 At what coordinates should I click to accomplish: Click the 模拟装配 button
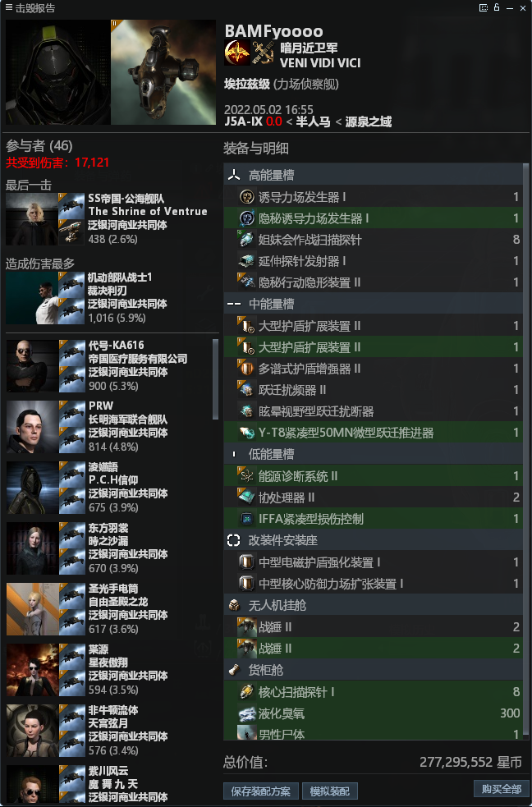click(330, 791)
